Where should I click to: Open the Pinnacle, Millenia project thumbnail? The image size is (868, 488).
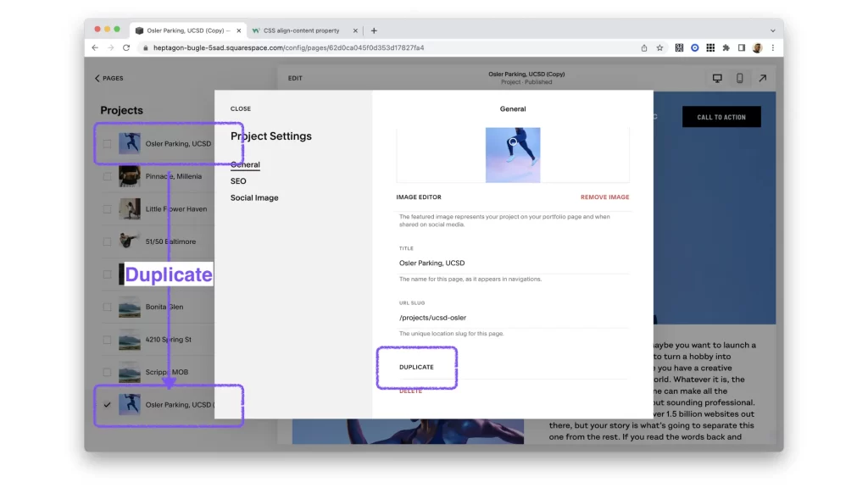pyautogui.click(x=130, y=176)
